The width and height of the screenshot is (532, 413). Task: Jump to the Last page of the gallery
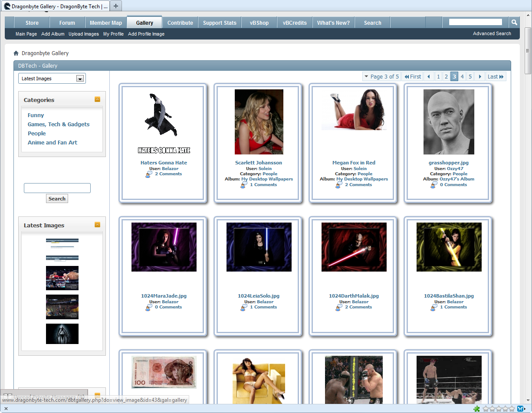[496, 77]
